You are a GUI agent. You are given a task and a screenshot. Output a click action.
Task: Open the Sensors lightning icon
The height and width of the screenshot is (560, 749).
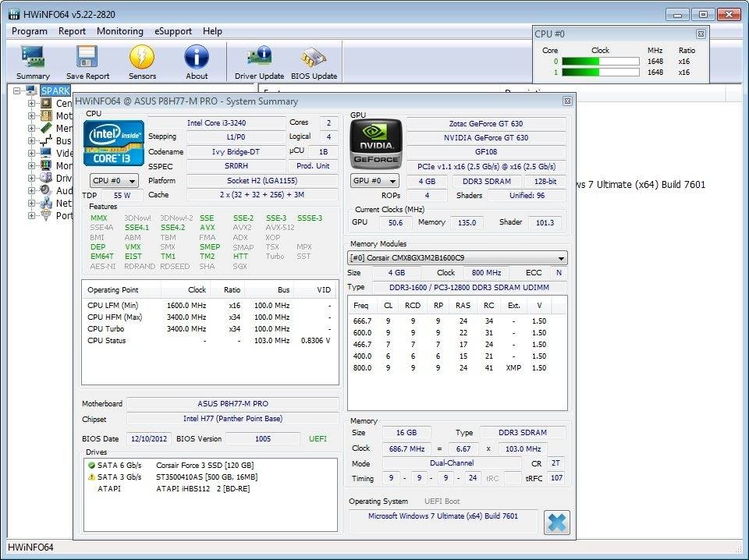[142, 57]
